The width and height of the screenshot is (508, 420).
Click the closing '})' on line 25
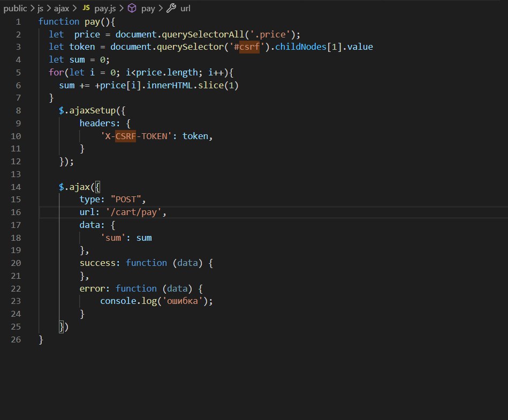point(64,327)
